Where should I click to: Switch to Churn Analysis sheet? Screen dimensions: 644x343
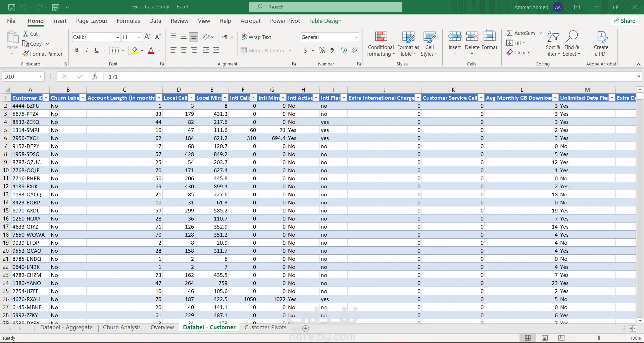coord(122,327)
